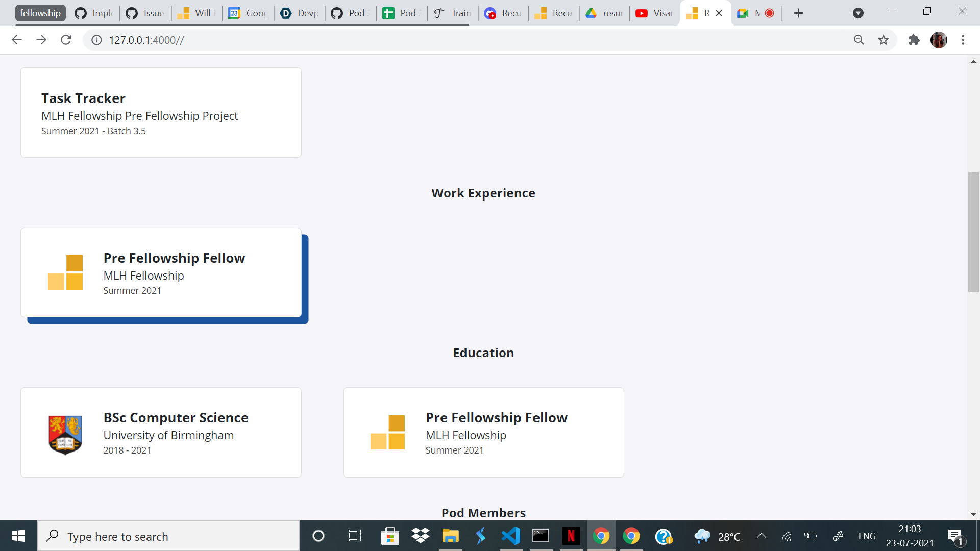Image resolution: width=980 pixels, height=551 pixels.
Task: Click the browser reload page icon
Action: [66, 40]
